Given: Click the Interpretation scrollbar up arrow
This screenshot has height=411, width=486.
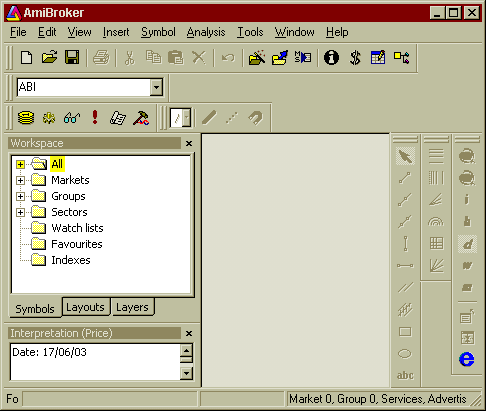Looking at the screenshot, I should [186, 351].
